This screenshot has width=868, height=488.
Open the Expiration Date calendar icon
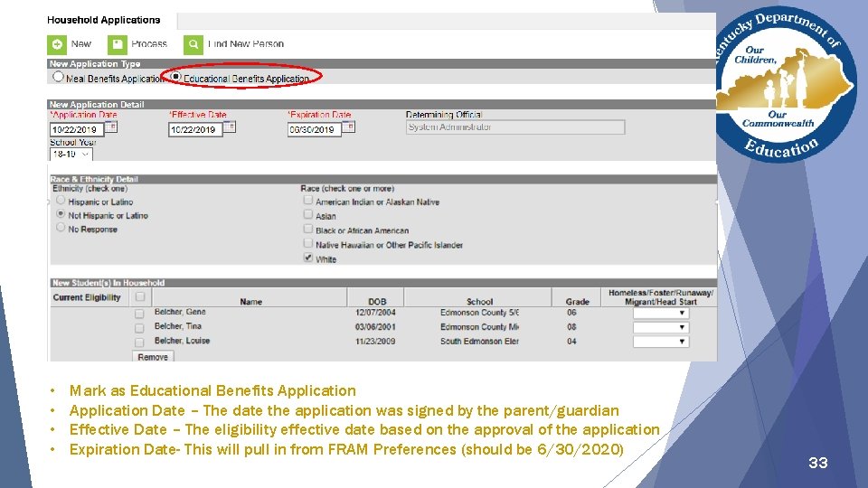point(348,127)
